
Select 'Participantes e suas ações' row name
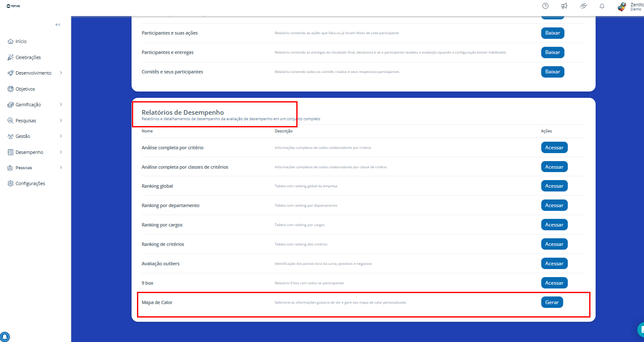(169, 33)
